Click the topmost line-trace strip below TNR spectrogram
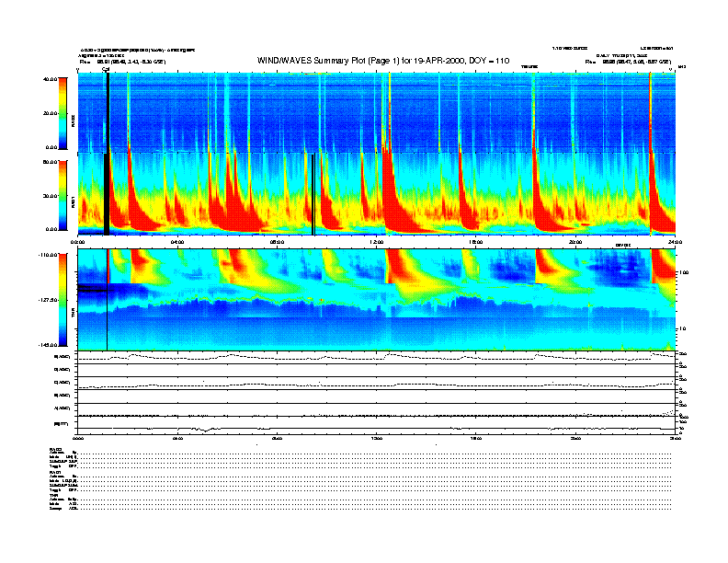The width and height of the screenshot is (728, 563). pyautogui.click(x=376, y=357)
